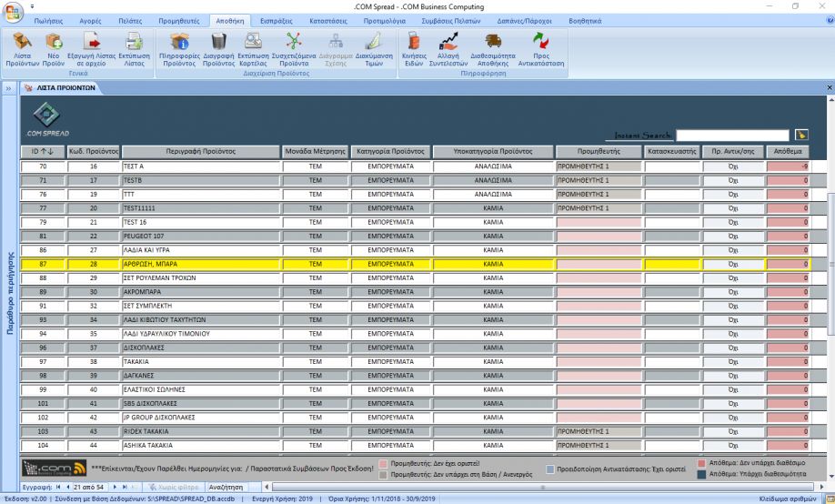
Task: Click the Περιγραφή Προϊόντος column header
Action: (201, 151)
